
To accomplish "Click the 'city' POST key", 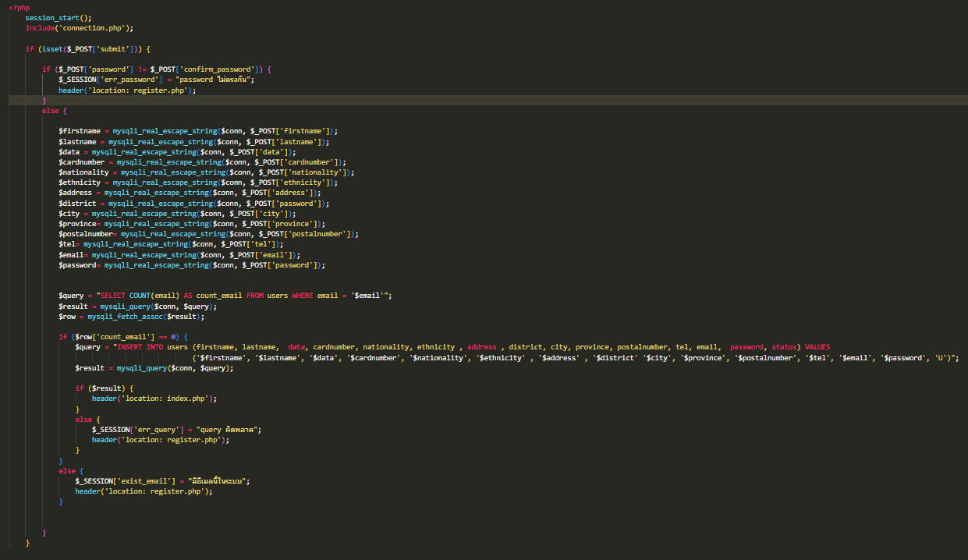I will [273, 213].
